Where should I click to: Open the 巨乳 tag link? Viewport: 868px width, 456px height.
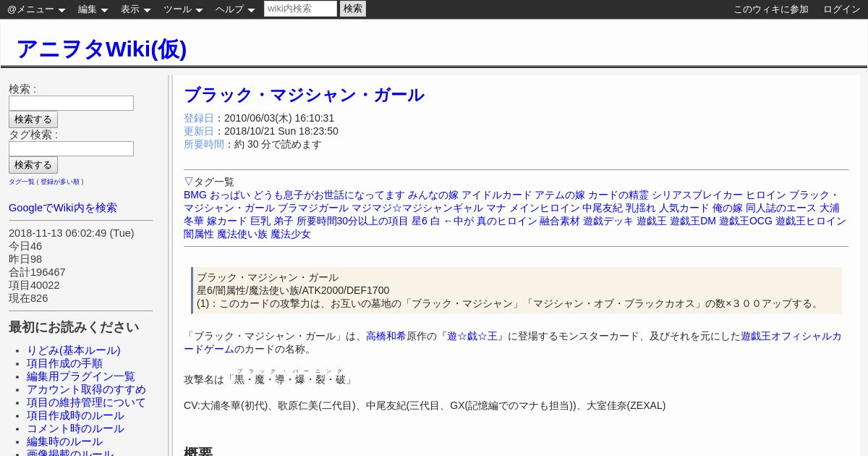260,221
